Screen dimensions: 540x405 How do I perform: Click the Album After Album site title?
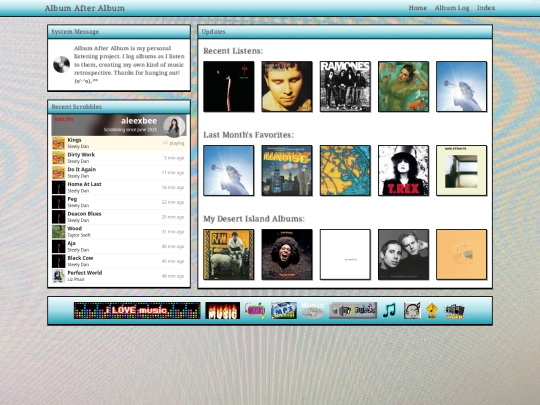(85, 8)
